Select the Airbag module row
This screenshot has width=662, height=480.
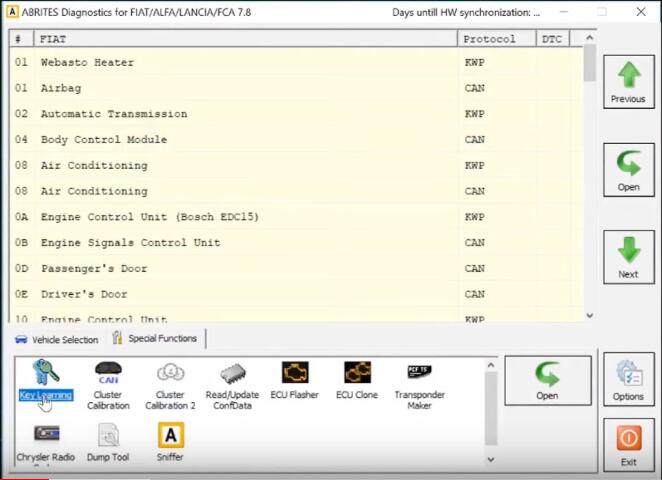(x=296, y=88)
